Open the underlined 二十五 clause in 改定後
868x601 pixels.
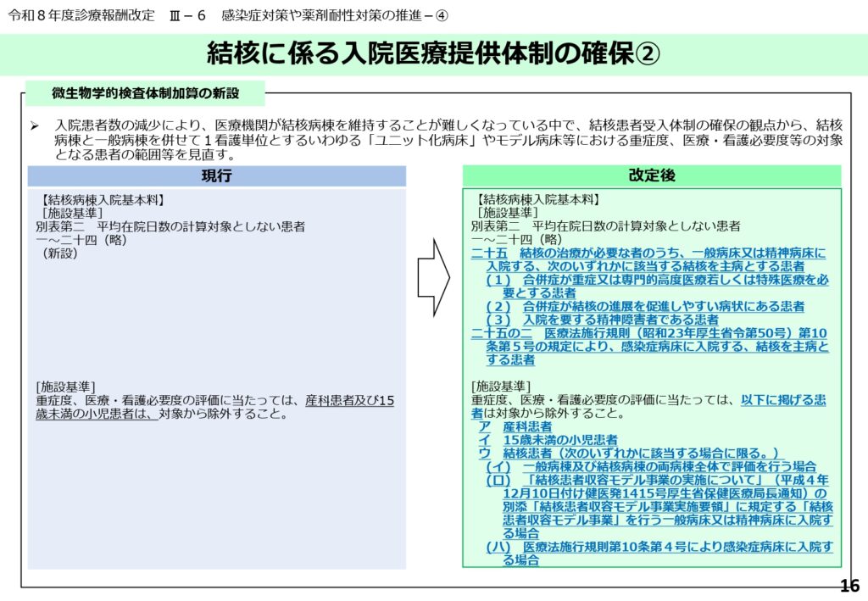click(x=648, y=253)
